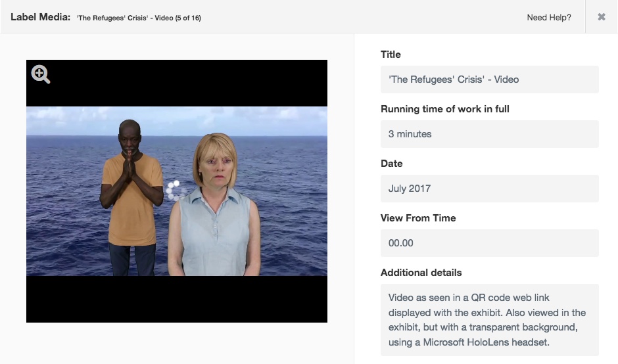Click the woman in the blue sleeveless shirt
The image size is (618, 364).
[214, 217]
